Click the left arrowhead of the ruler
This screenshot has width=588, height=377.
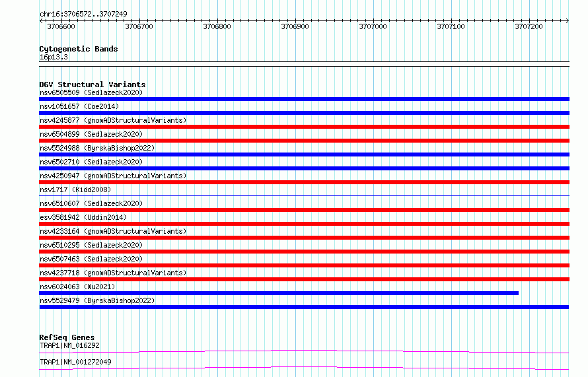tap(41, 21)
